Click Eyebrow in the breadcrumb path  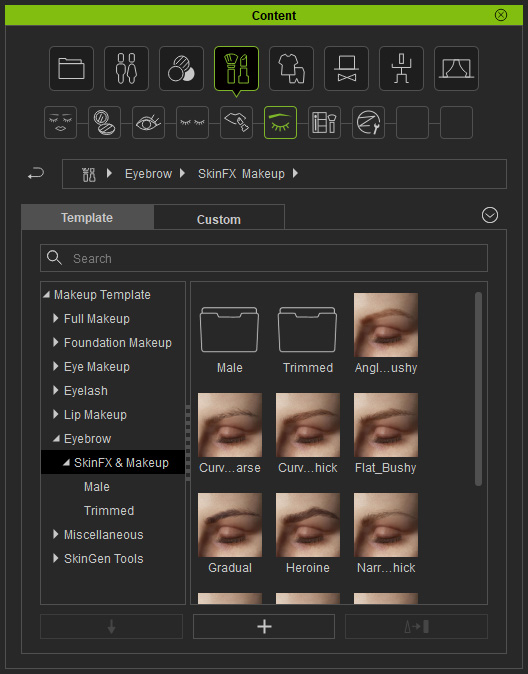point(148,174)
